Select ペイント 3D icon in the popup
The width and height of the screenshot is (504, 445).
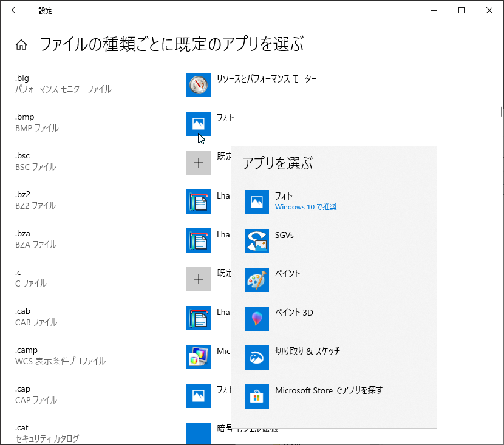[x=256, y=319]
